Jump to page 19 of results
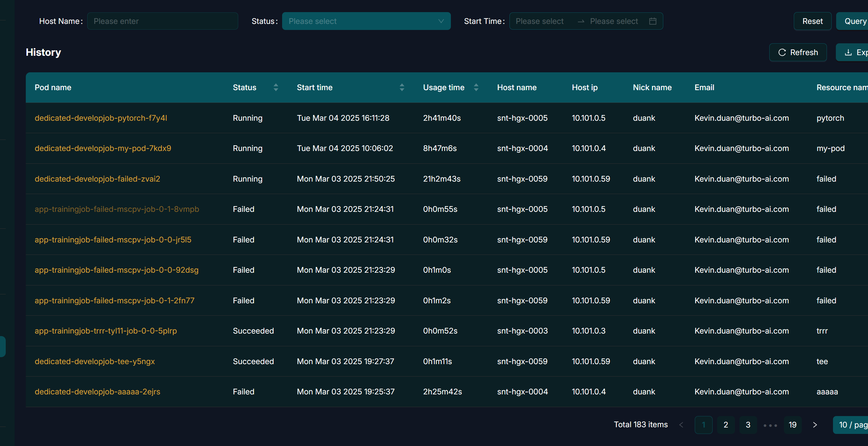This screenshot has height=446, width=868. click(792, 425)
